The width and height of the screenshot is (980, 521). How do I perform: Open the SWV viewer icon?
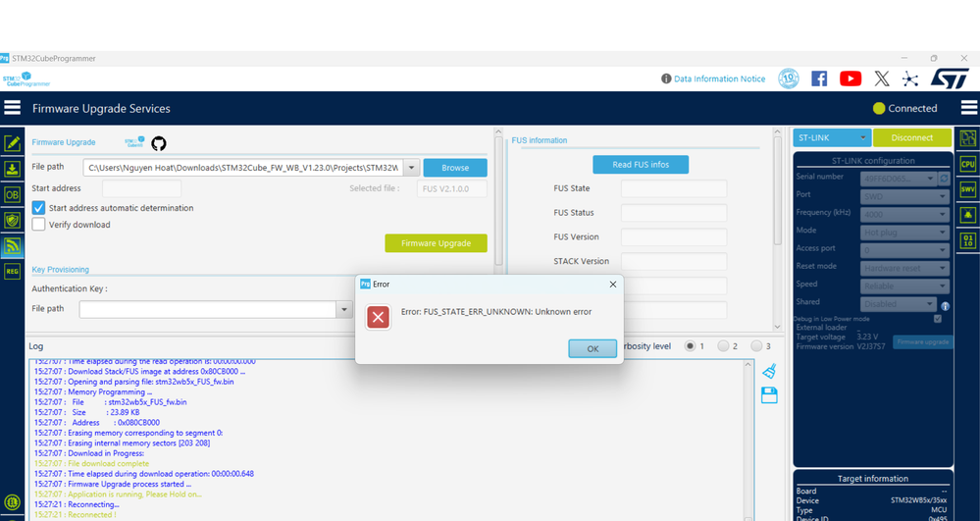(967, 189)
